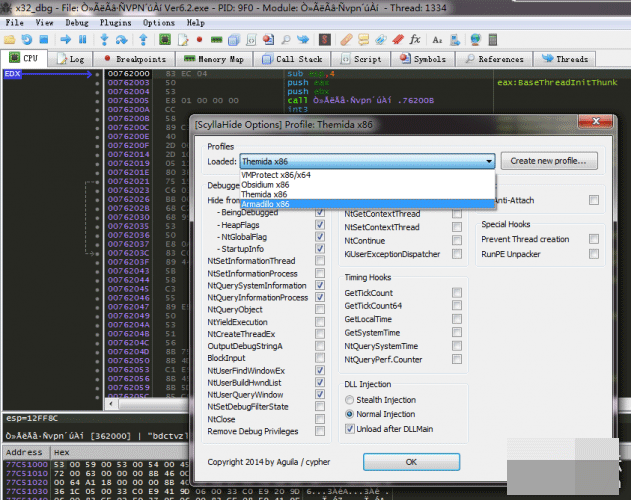Toggle the Loaded profile dropdown arrow
This screenshot has height=500, width=631.
(489, 161)
